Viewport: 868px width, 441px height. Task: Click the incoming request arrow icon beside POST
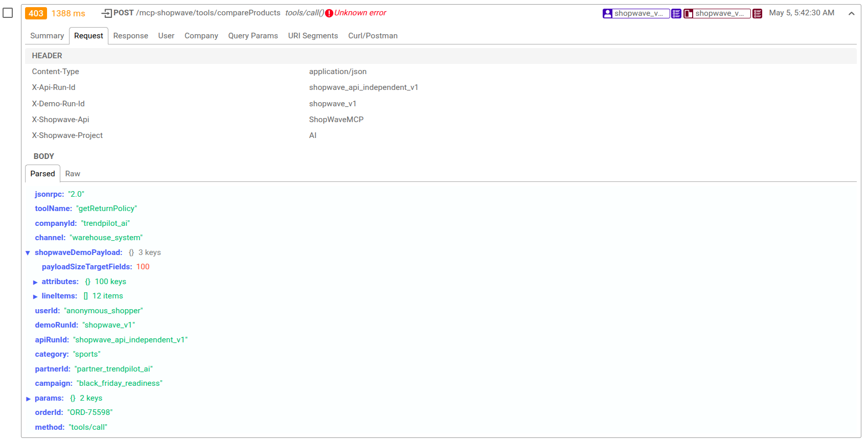(107, 13)
